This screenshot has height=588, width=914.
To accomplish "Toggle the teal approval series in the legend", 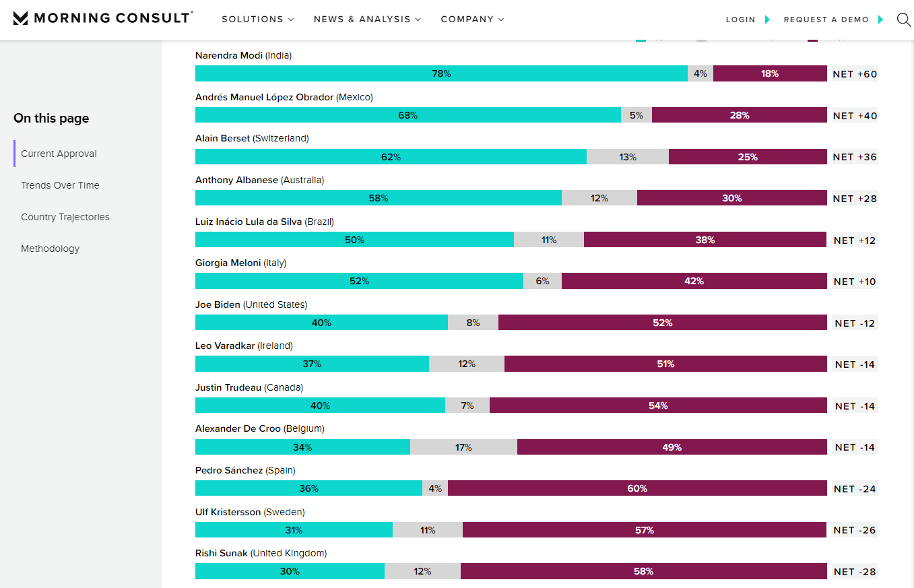I will pos(641,39).
